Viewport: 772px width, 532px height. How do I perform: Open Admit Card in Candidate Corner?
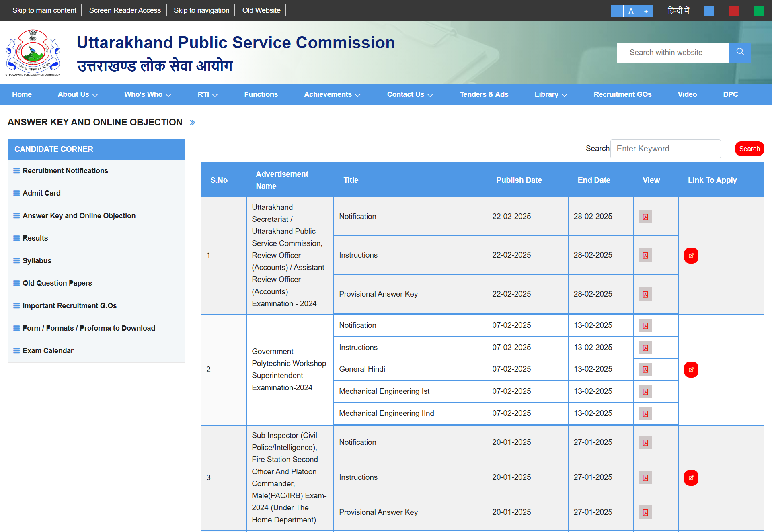[x=41, y=193]
